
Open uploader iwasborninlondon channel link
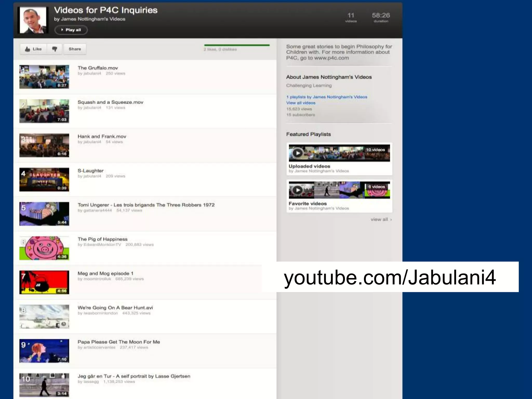coord(101,313)
